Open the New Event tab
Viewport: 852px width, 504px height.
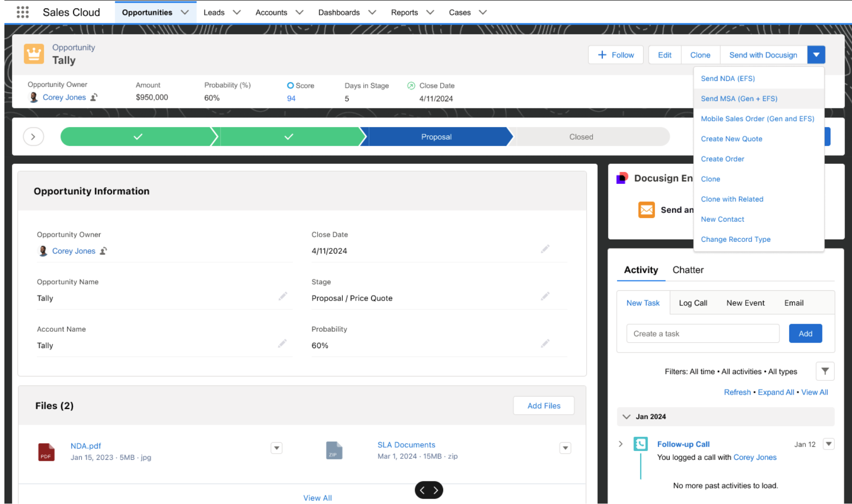pos(745,303)
